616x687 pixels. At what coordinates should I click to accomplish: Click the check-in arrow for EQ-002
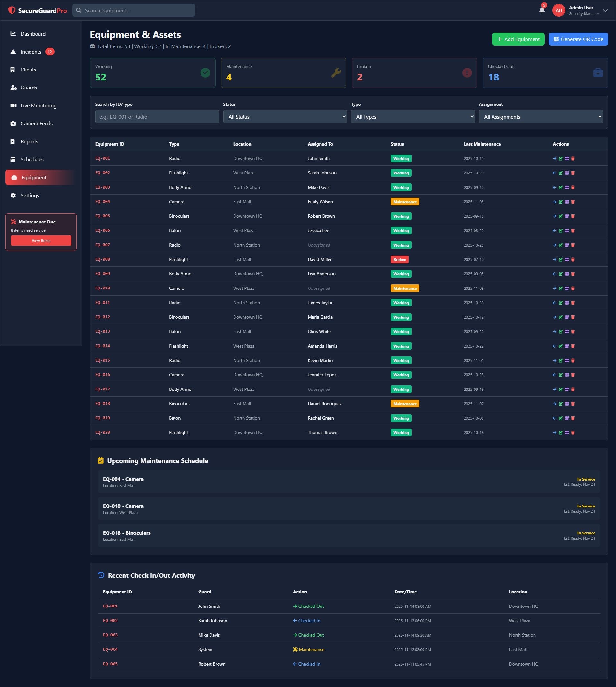[554, 173]
